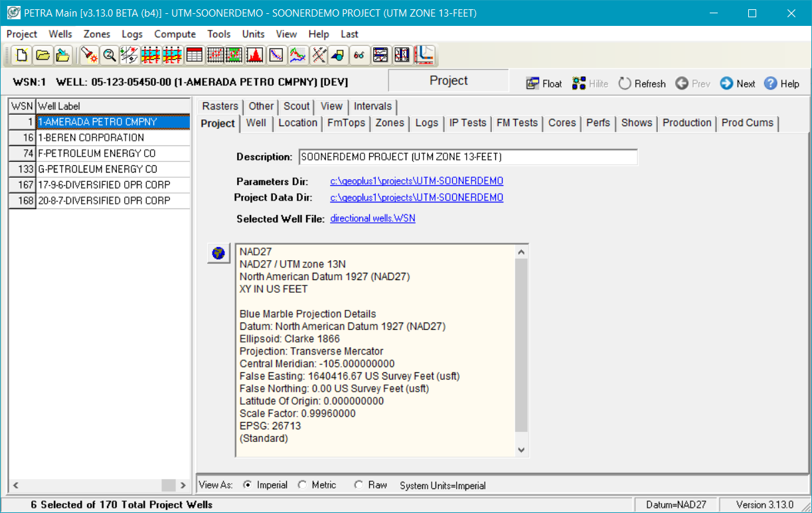Click the globe projection button

tap(218, 254)
